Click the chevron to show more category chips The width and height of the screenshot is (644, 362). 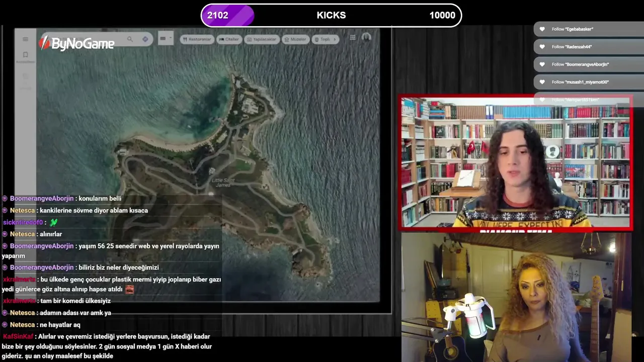tap(335, 39)
